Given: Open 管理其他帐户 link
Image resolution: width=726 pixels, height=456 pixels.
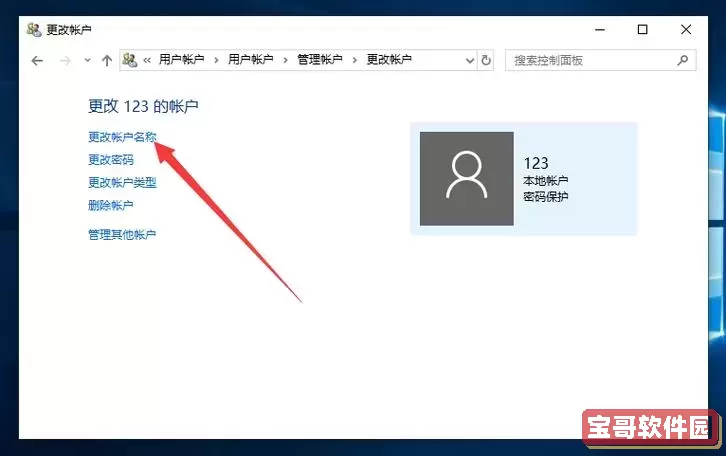Looking at the screenshot, I should click(x=122, y=235).
